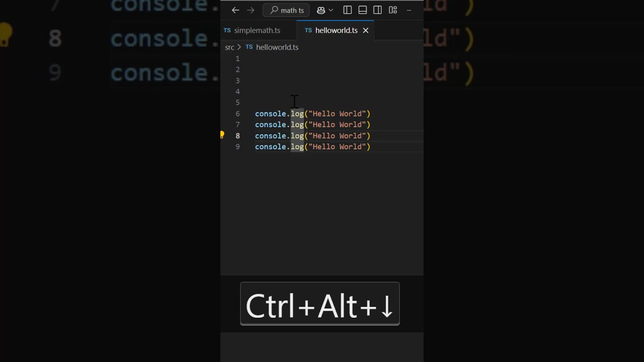The image size is (644, 362).
Task: Place cursor in console.log on line 6
Action: click(x=279, y=114)
